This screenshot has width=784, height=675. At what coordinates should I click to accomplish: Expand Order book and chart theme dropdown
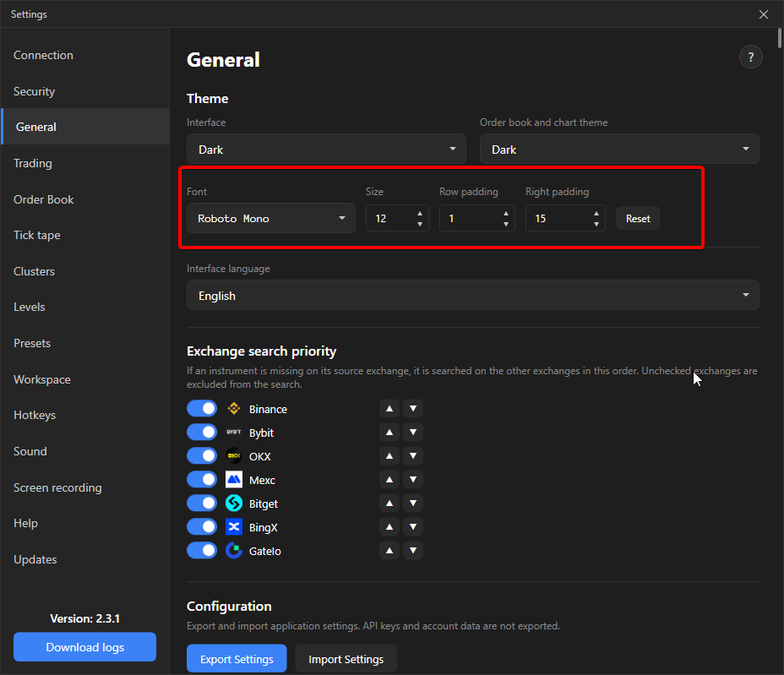pos(619,149)
